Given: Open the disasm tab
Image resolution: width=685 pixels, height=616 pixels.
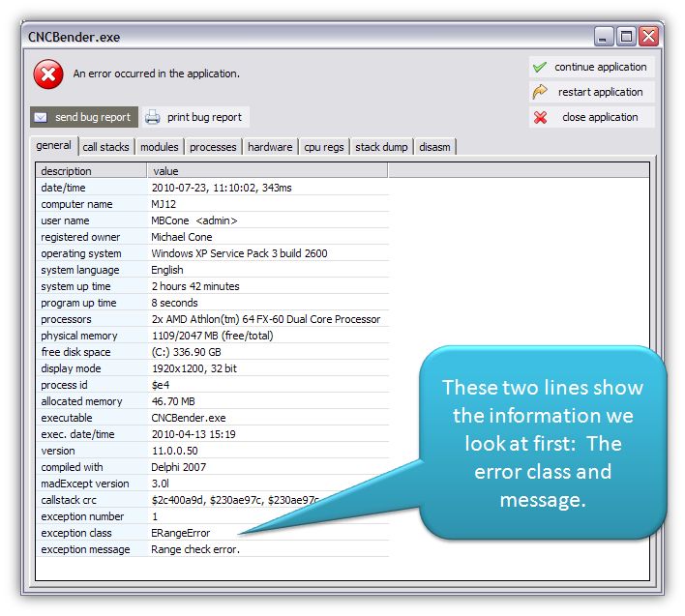Looking at the screenshot, I should coord(434,147).
